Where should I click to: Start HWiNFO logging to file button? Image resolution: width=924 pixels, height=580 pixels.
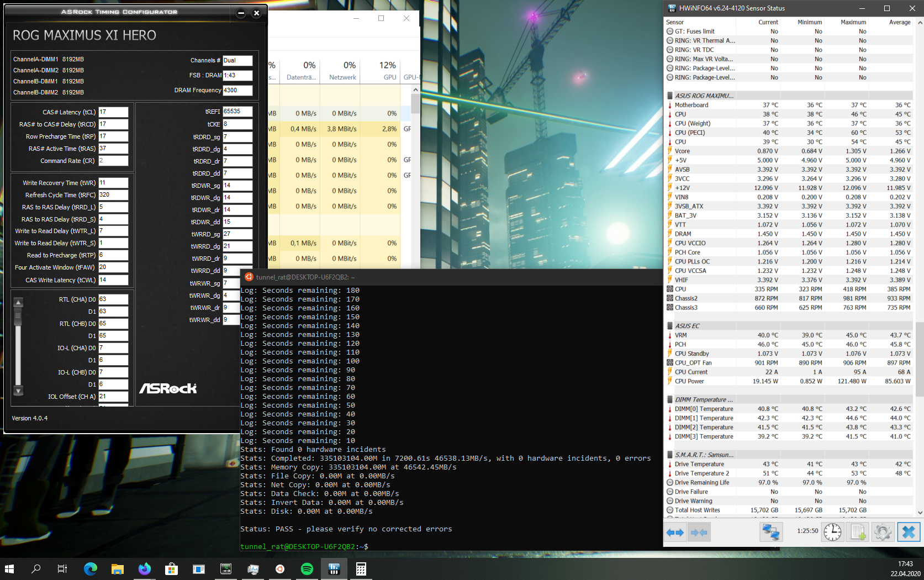click(858, 532)
